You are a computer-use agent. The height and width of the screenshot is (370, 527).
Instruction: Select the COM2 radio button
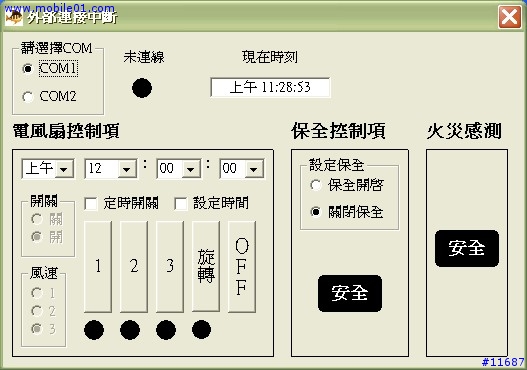[28, 97]
